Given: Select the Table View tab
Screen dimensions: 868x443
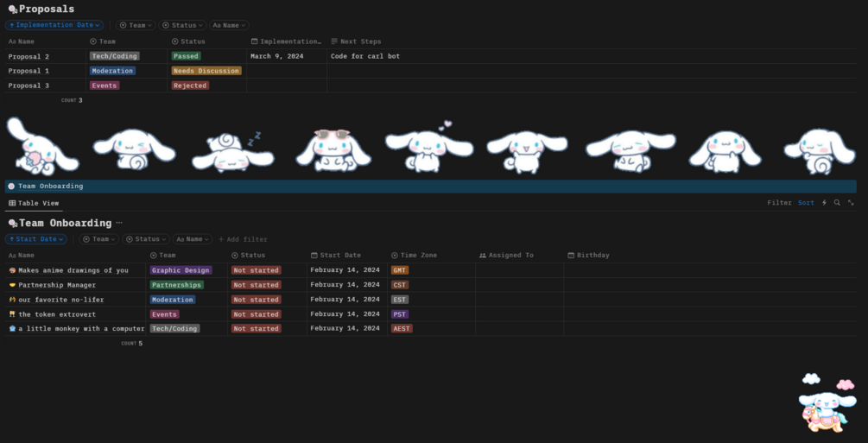Looking at the screenshot, I should (x=34, y=203).
